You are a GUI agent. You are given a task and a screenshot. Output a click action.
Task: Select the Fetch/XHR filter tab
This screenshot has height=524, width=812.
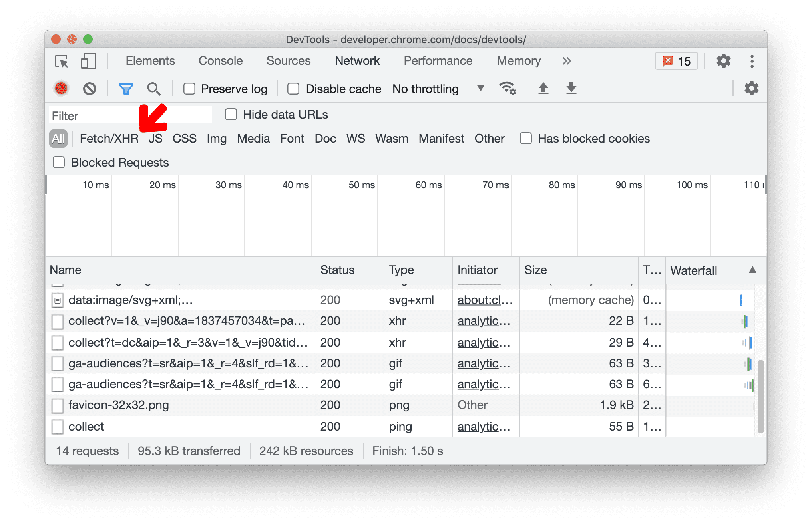point(109,138)
